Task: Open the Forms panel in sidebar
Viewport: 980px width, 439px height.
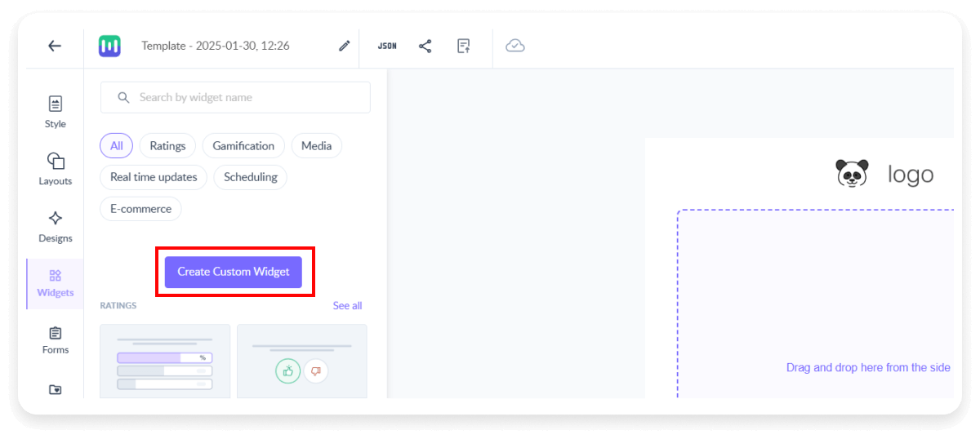Action: (x=56, y=340)
